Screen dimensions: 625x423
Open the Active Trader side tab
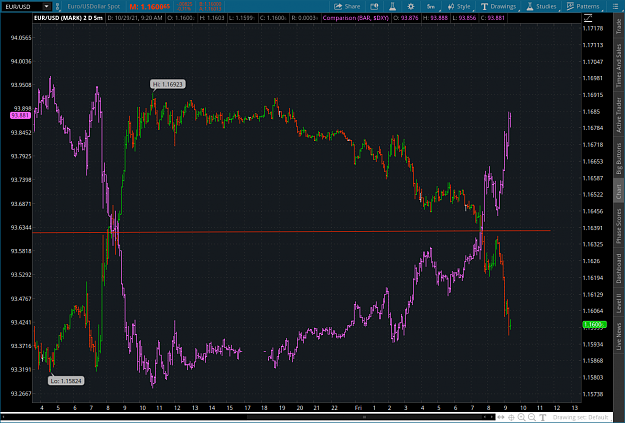click(x=619, y=115)
